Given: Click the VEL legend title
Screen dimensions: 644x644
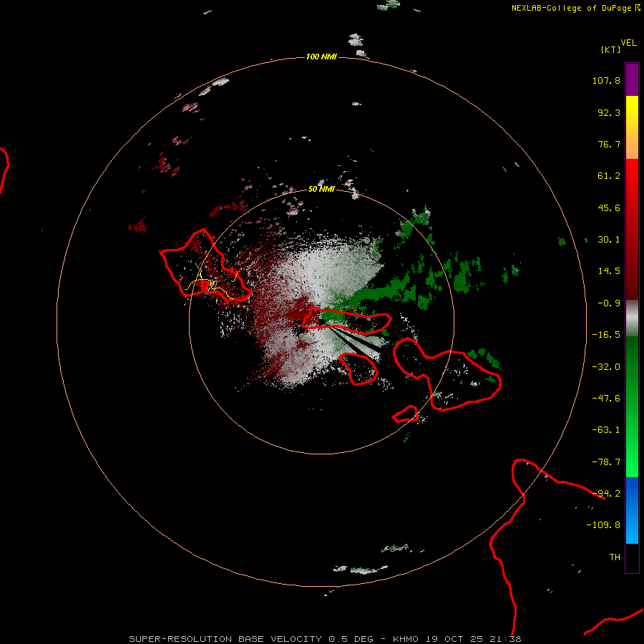Looking at the screenshot, I should tap(628, 43).
